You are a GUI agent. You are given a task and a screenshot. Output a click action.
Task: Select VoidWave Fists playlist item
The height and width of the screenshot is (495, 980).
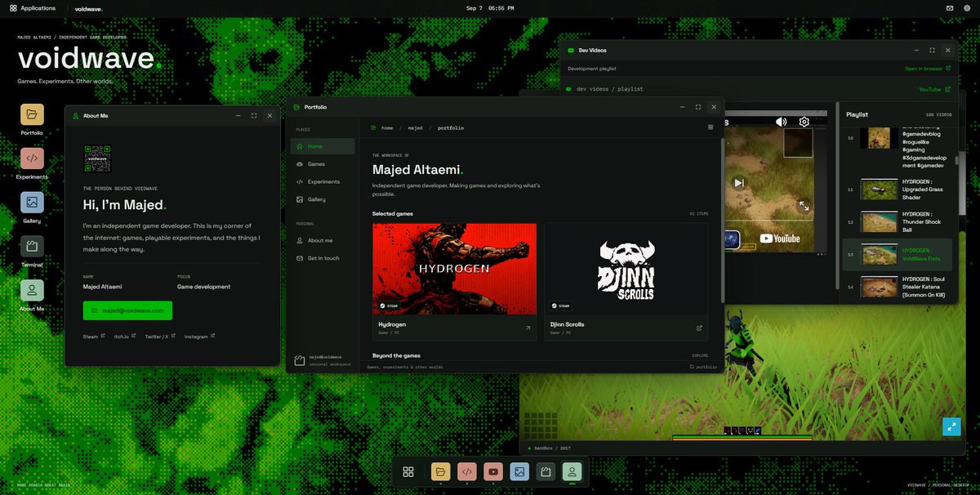tap(898, 255)
